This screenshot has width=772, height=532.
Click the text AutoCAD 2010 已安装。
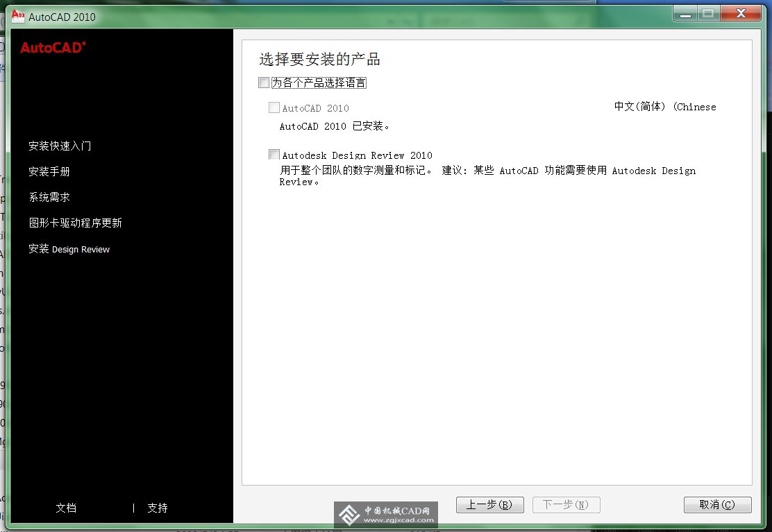pyautogui.click(x=335, y=126)
